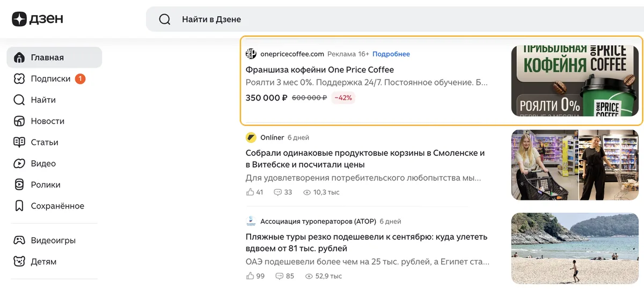This screenshot has height=289, width=644.
Task: Open 'Пляжные туры резко подешевели' article
Action: [x=367, y=243]
